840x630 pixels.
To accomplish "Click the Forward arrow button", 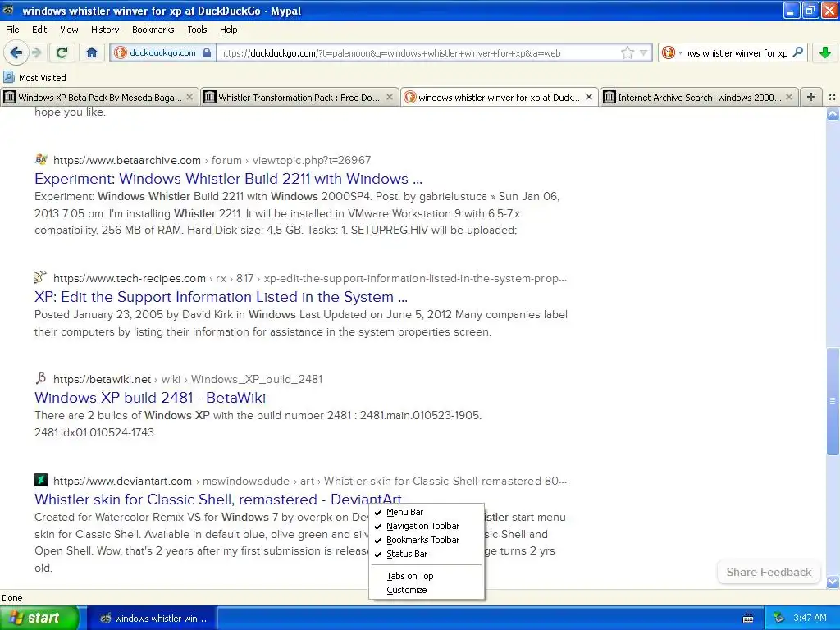I will 36,52.
